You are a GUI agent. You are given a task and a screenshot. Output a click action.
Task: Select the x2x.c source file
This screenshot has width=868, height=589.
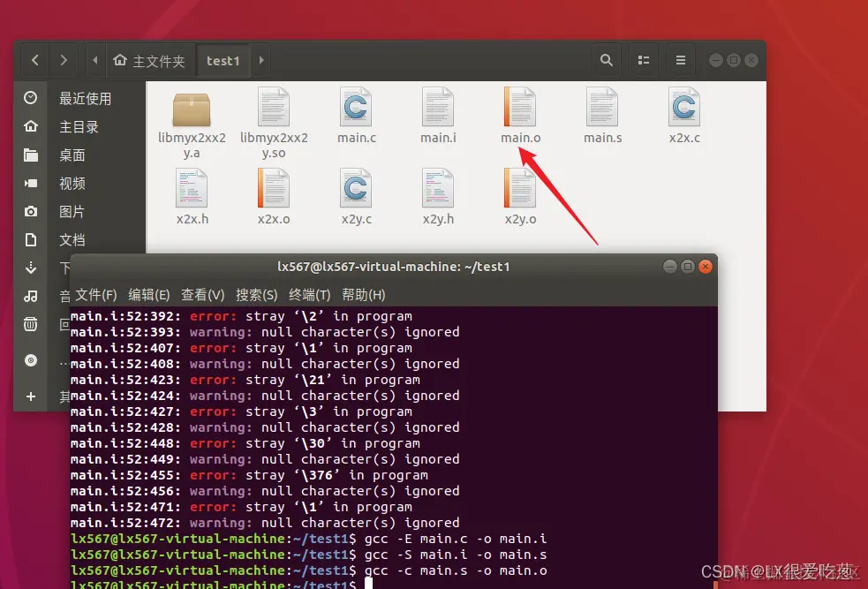click(x=684, y=115)
